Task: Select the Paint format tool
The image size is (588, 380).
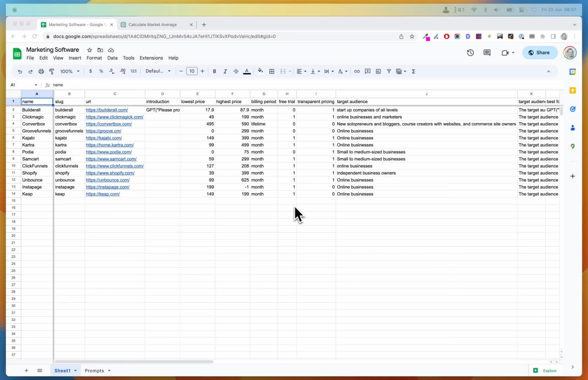Action: click(52, 71)
